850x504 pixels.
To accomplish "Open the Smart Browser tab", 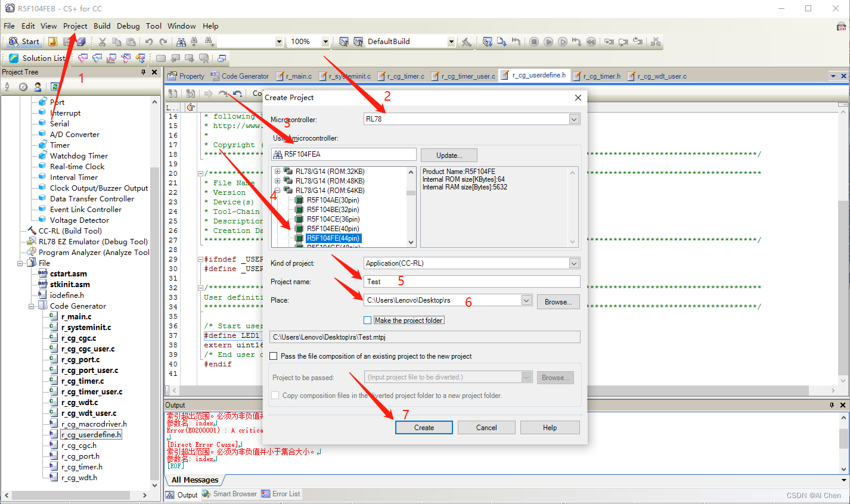I will [229, 494].
